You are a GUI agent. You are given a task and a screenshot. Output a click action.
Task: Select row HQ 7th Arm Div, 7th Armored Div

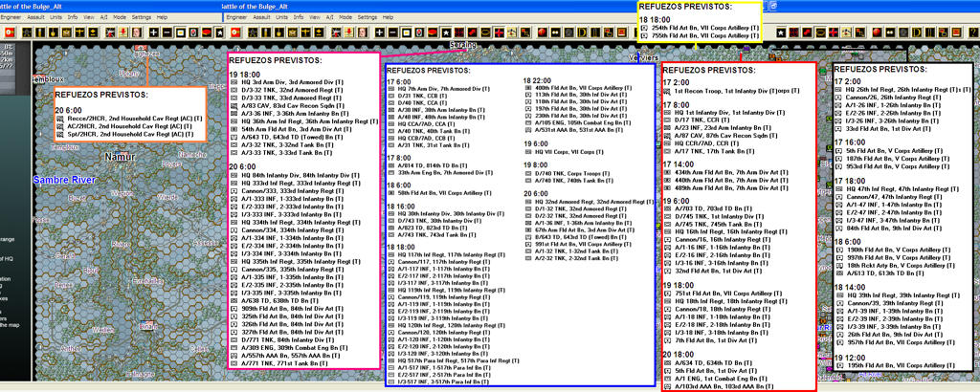[440, 89]
